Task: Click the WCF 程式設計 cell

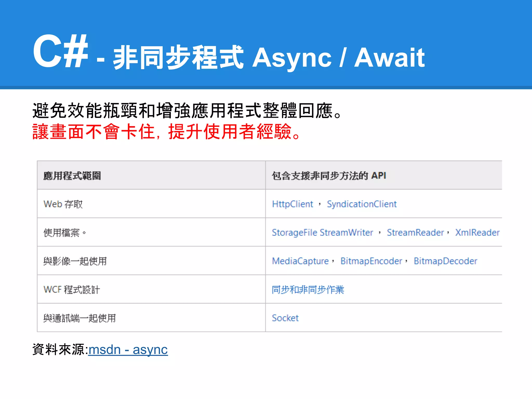Action: pyautogui.click(x=151, y=289)
